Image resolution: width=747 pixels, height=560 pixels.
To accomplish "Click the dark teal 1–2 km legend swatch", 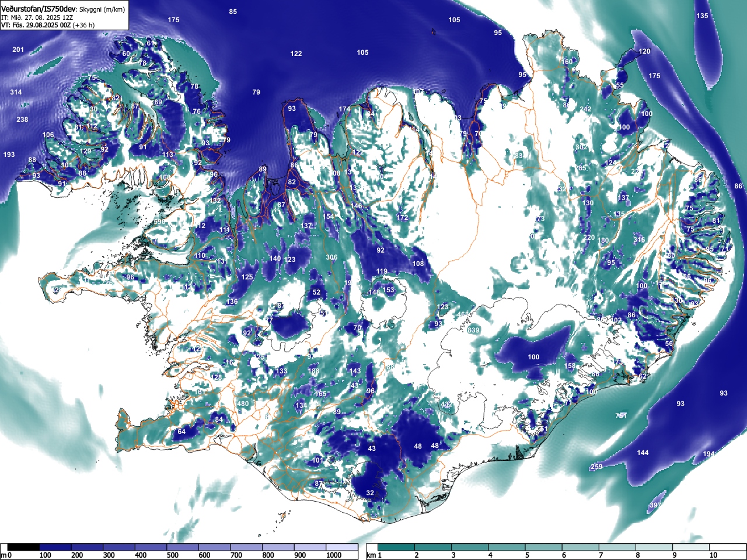I will click(397, 547).
